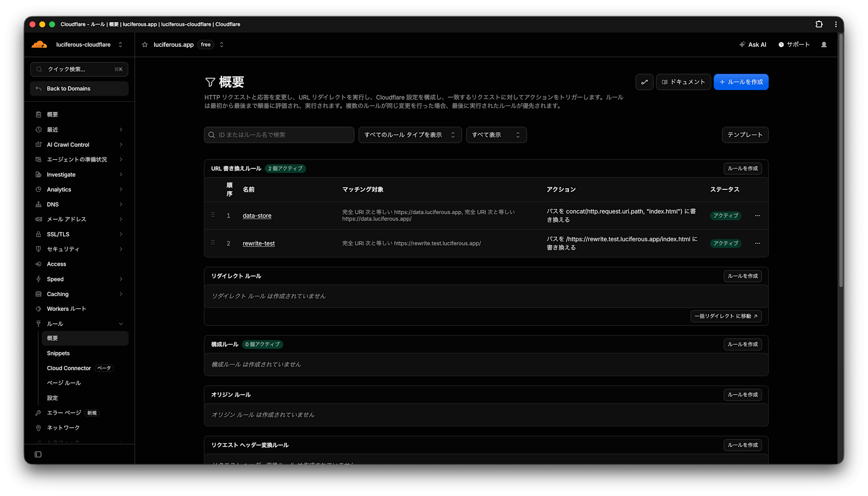Focus the クイック検索 sidebar field
This screenshot has width=868, height=496.
(x=79, y=69)
